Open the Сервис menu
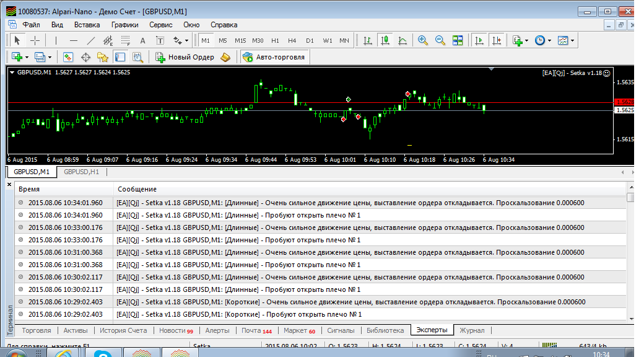 pyautogui.click(x=160, y=25)
